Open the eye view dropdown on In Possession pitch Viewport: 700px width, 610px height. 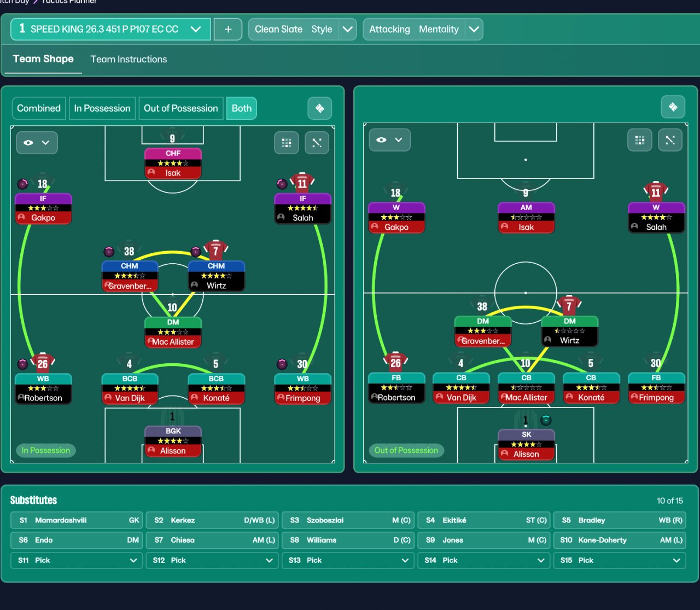(x=37, y=143)
